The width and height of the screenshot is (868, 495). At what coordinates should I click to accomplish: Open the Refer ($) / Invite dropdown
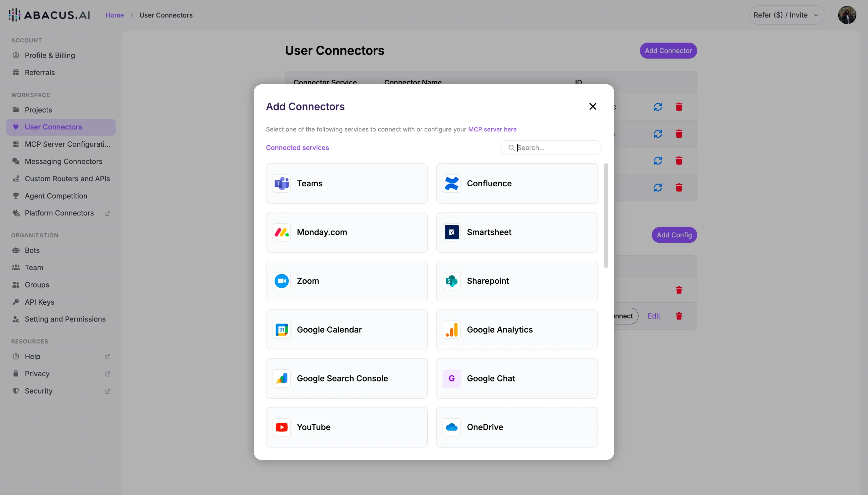click(x=786, y=15)
